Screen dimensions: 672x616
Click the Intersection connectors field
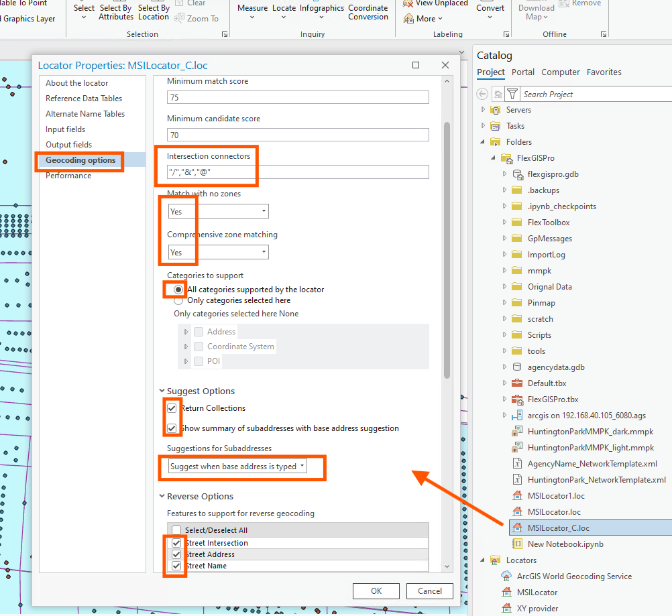point(298,172)
